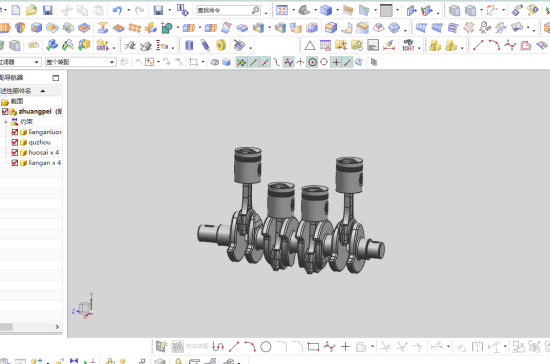This screenshot has height=364, width=550.
Task: Click the orange grid pattern feature icon
Action: 135,27
